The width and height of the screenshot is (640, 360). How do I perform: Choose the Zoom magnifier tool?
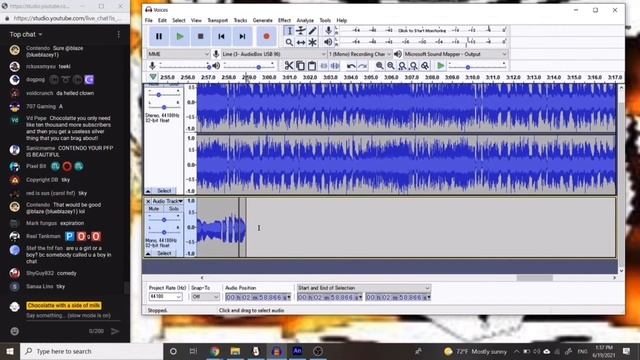click(x=289, y=42)
